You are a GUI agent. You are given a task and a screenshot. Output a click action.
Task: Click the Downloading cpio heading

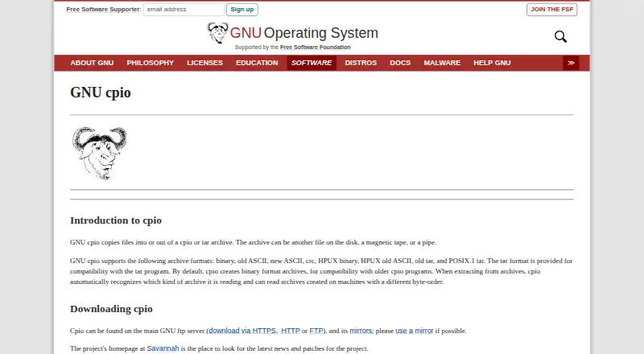(x=111, y=309)
